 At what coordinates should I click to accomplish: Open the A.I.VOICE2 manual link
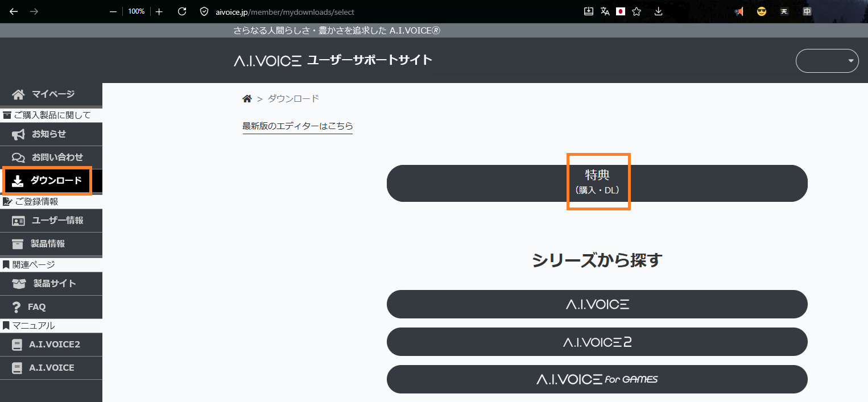(51, 345)
